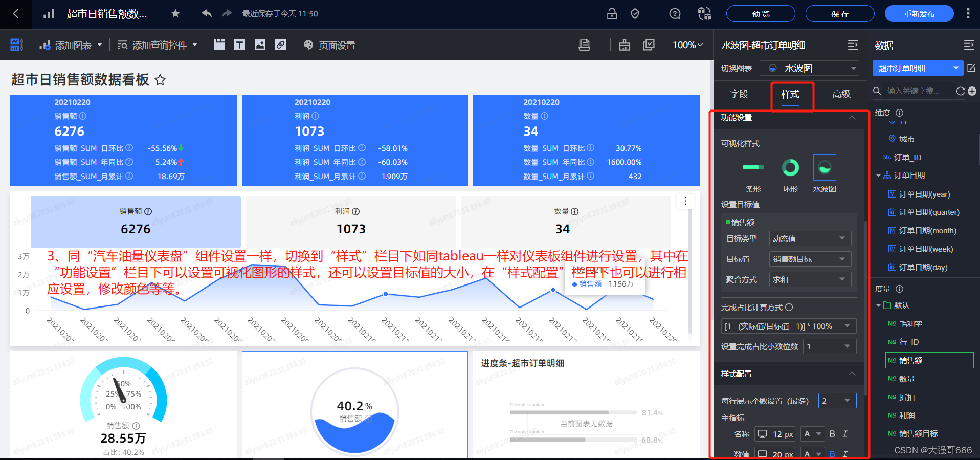
Task: Select the 条形 bar visualization style
Action: coord(753,175)
